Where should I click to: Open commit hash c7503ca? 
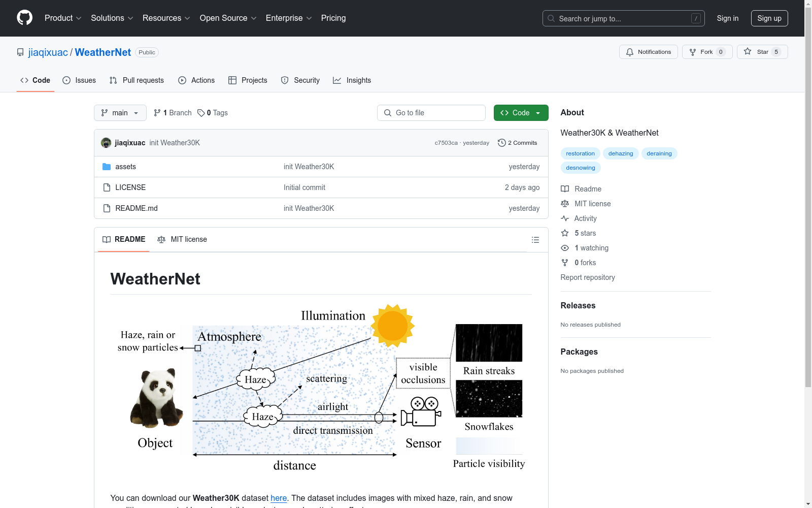(x=446, y=143)
